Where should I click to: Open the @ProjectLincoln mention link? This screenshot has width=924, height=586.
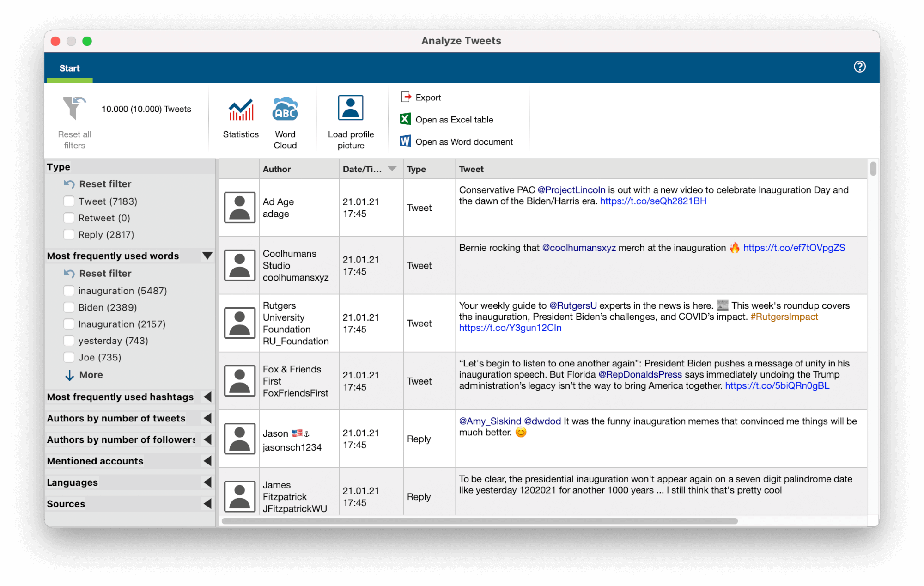click(x=571, y=190)
